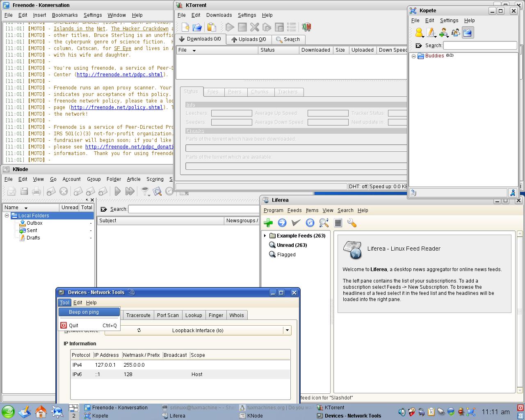Close the KNode folder panel with the small x
Image resolution: width=525 pixels, height=420 pixels.
click(x=92, y=200)
